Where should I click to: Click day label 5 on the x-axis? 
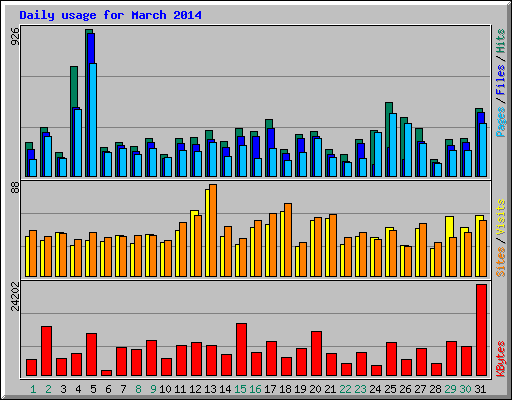93,389
